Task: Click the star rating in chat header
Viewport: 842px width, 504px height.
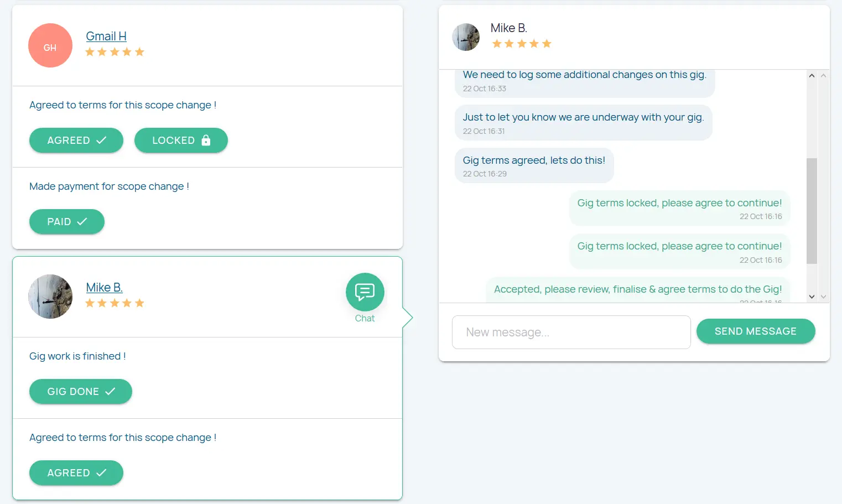Action: click(522, 44)
